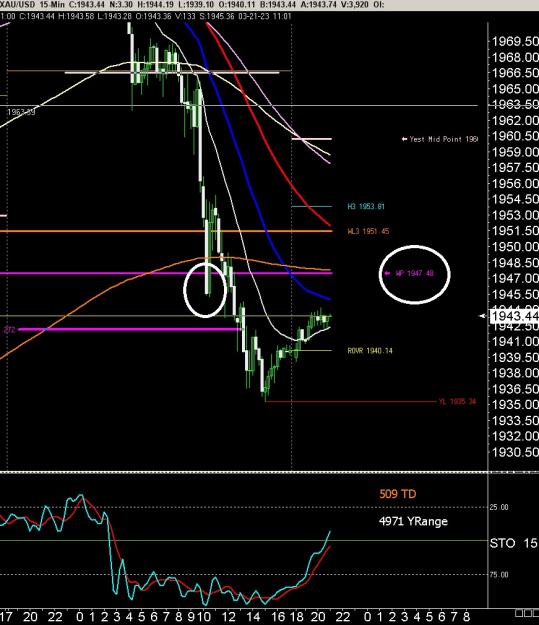
Task: Click 1968.00 on the price axis
Action: point(515,57)
